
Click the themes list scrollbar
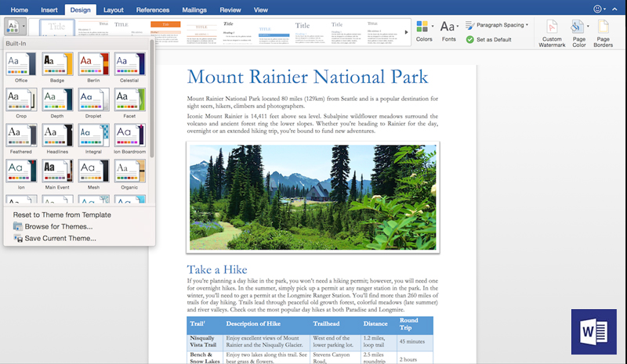151,98
